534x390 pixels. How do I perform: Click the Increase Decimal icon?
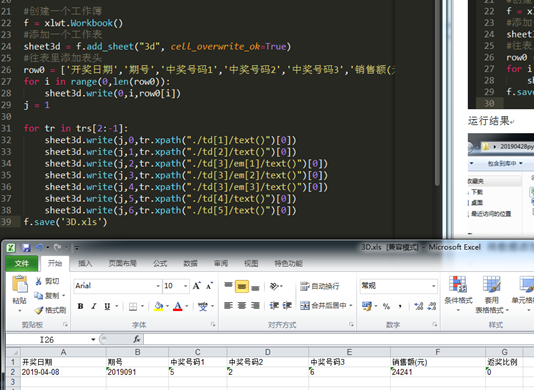(419, 306)
